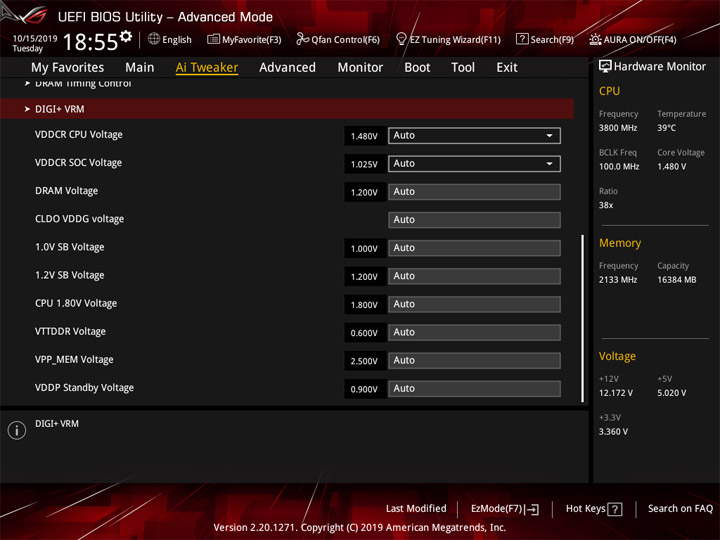Click the 0.600V VTTDDR value
The width and height of the screenshot is (720, 540).
tap(365, 333)
